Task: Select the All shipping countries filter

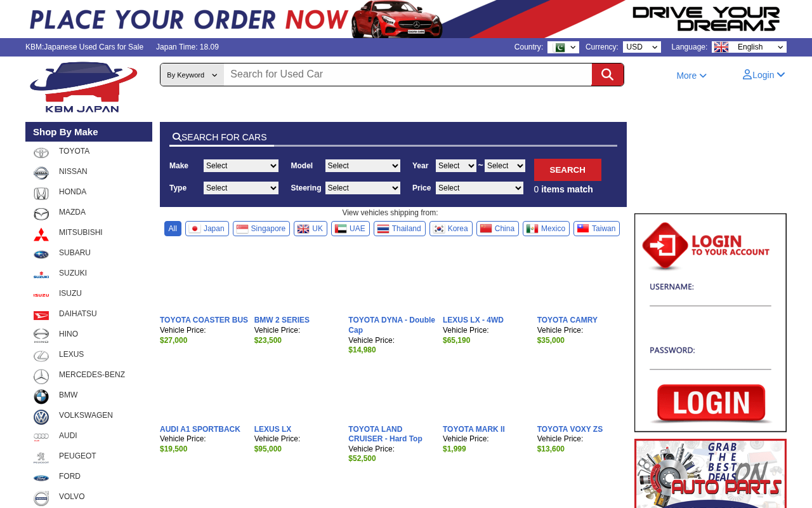Action: [x=173, y=229]
